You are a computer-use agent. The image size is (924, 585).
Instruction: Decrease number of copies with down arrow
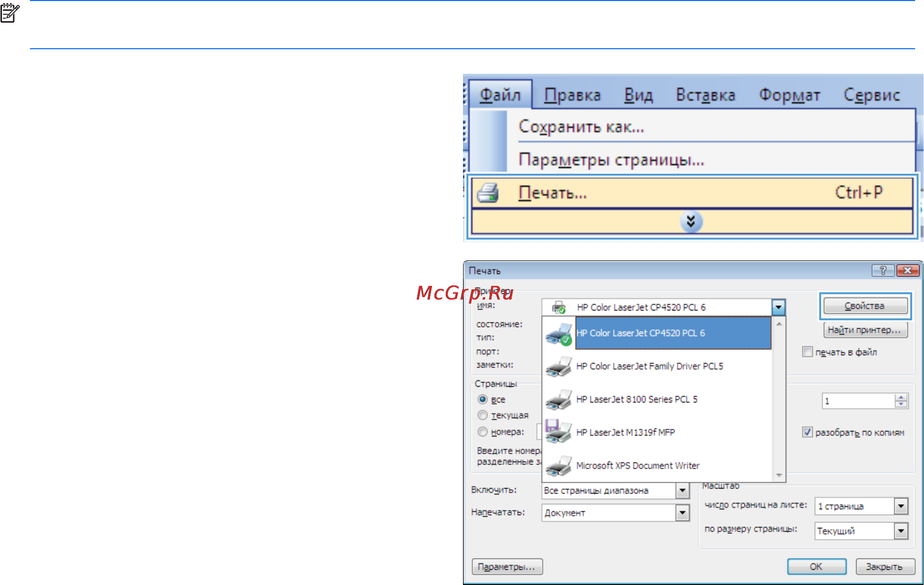901,404
